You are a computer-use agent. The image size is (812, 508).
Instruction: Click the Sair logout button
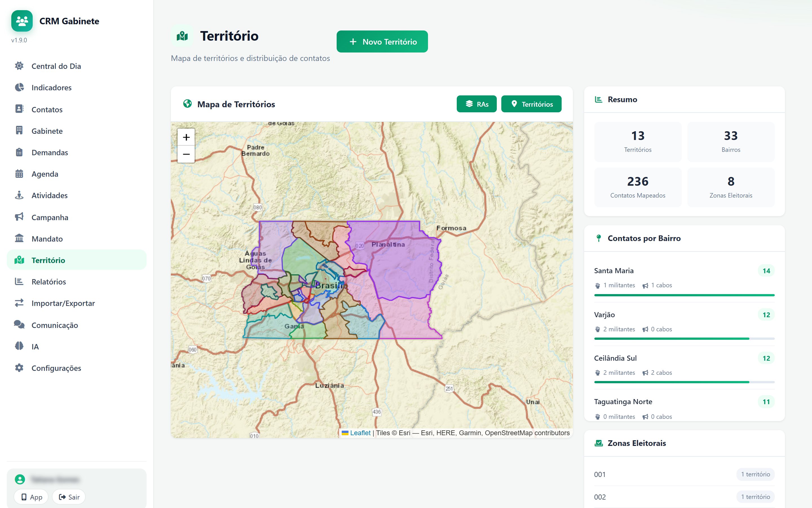click(x=69, y=497)
